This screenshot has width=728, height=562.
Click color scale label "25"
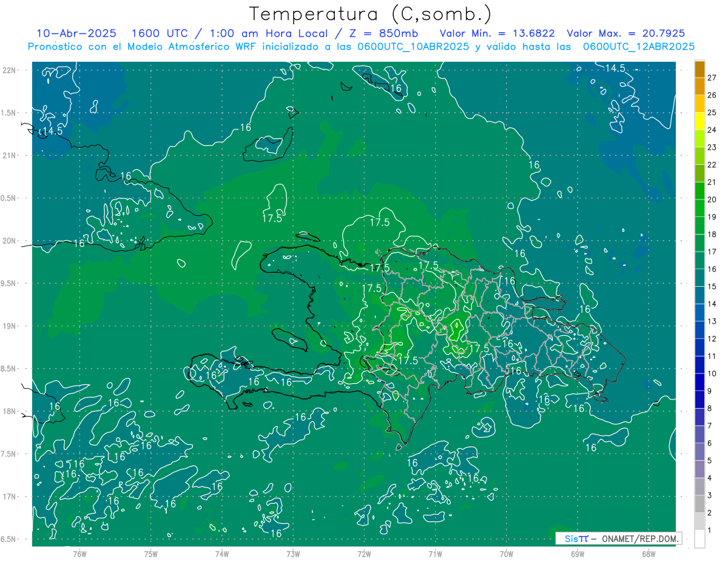tap(712, 113)
